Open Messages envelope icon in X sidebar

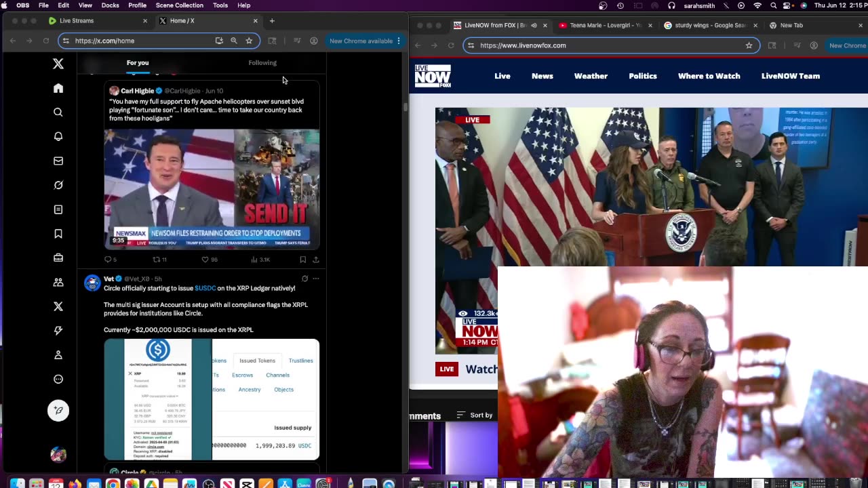pos(58,161)
